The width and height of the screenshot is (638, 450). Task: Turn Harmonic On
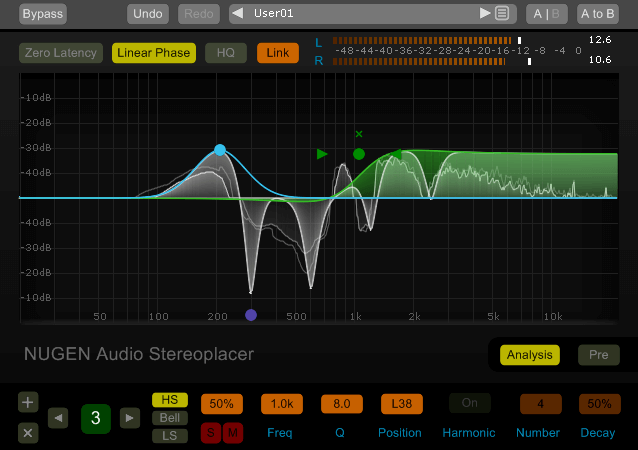click(x=470, y=403)
